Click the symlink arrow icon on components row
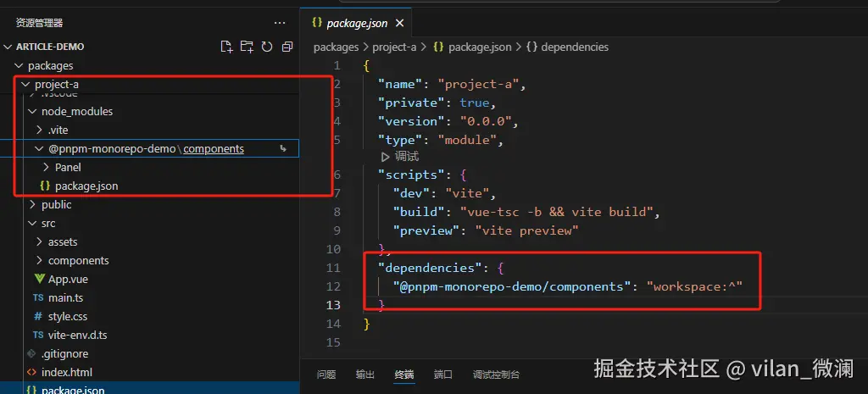The image size is (868, 394). [283, 148]
